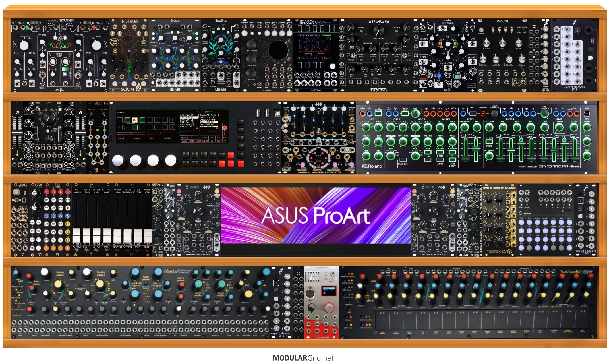Click the red CLR button on B32
Image resolution: width=607 pixels, height=364 pixels.
[x=68, y=192]
